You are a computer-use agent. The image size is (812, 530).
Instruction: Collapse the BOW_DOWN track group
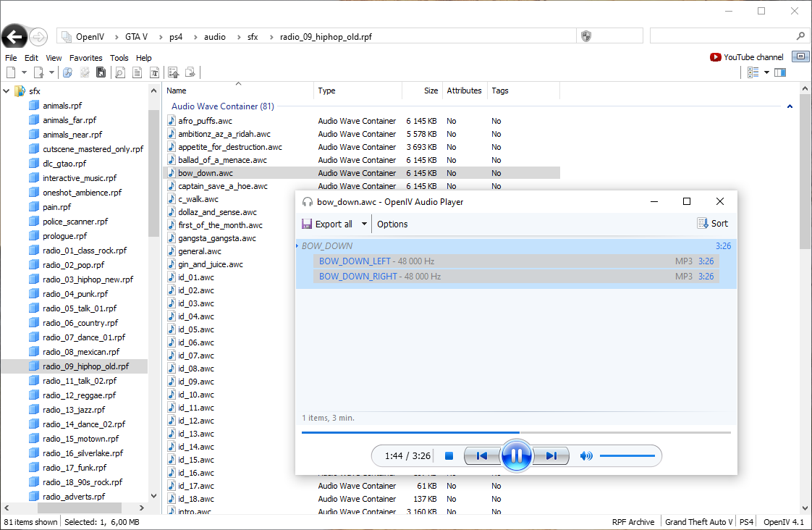point(297,245)
